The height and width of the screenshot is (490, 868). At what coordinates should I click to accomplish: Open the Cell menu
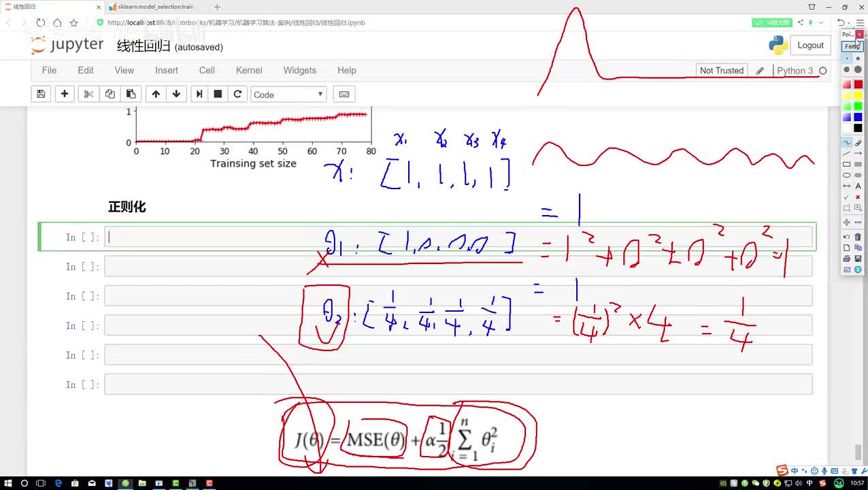pos(207,70)
